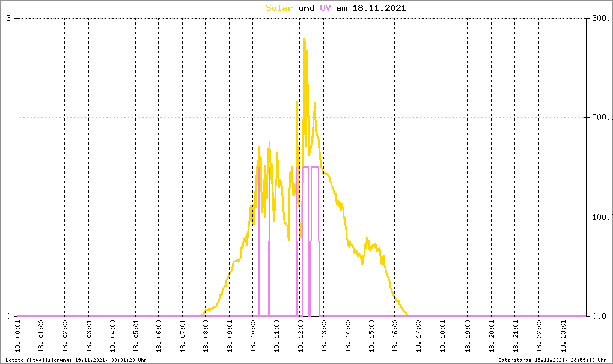Click the 04:00 x-axis time label

coord(112,338)
